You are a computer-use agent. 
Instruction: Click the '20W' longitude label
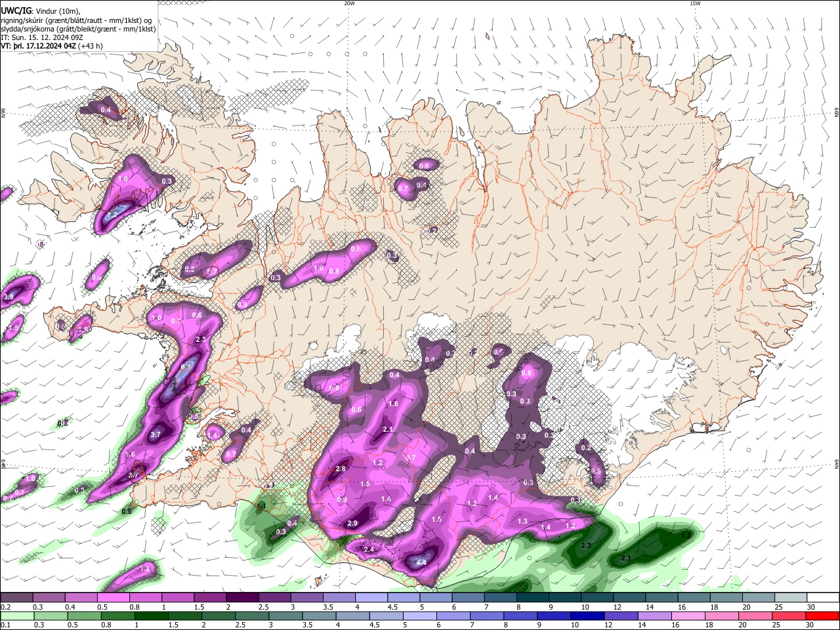348,3
